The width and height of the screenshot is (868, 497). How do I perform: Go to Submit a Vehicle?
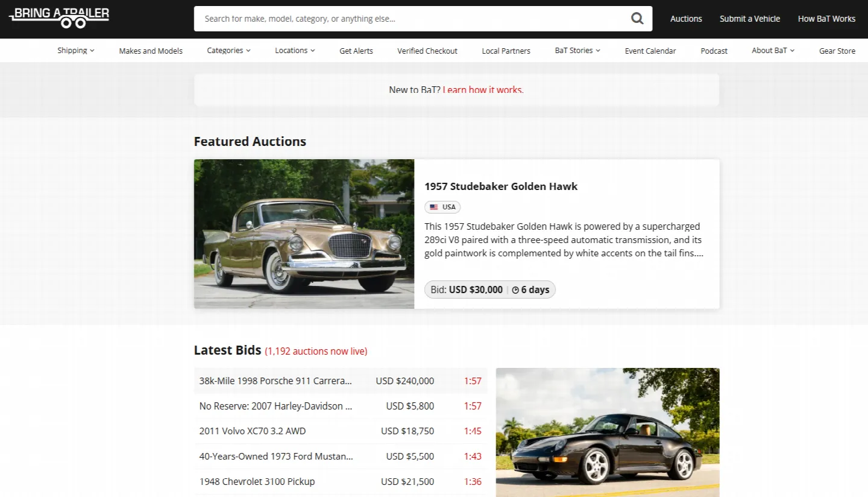(x=750, y=19)
